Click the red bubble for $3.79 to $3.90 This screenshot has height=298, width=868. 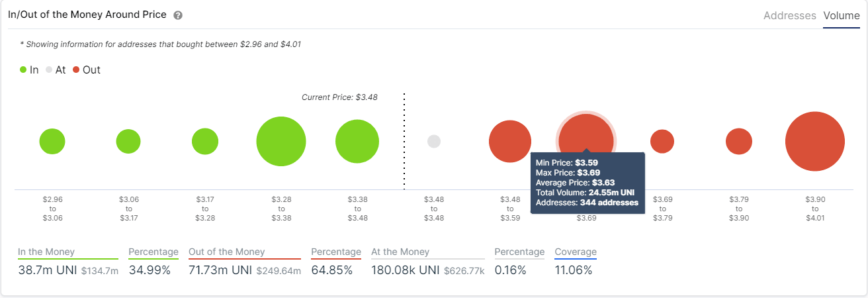coord(739,141)
